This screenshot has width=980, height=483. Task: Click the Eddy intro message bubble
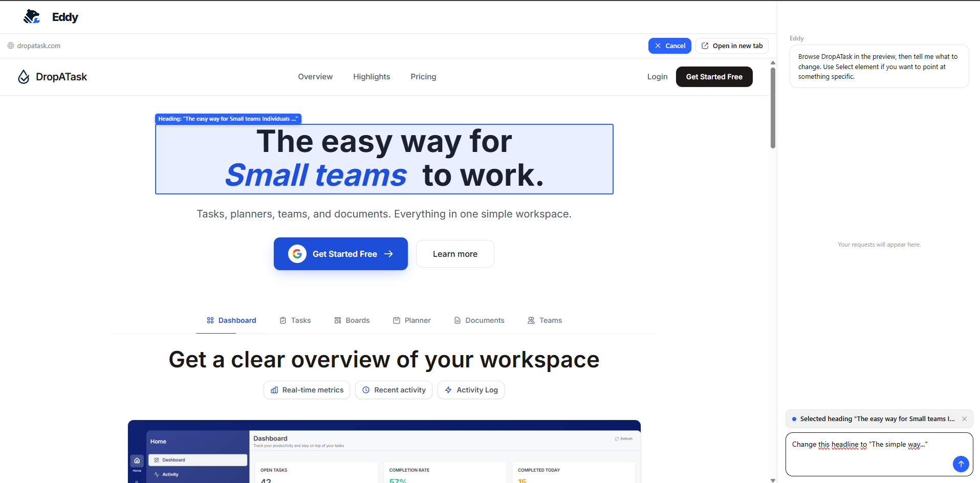click(x=879, y=67)
